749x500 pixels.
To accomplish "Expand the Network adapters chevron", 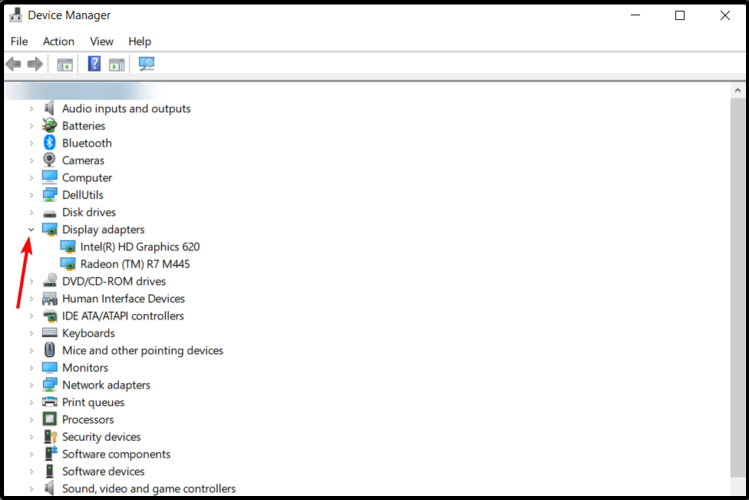I will [31, 385].
